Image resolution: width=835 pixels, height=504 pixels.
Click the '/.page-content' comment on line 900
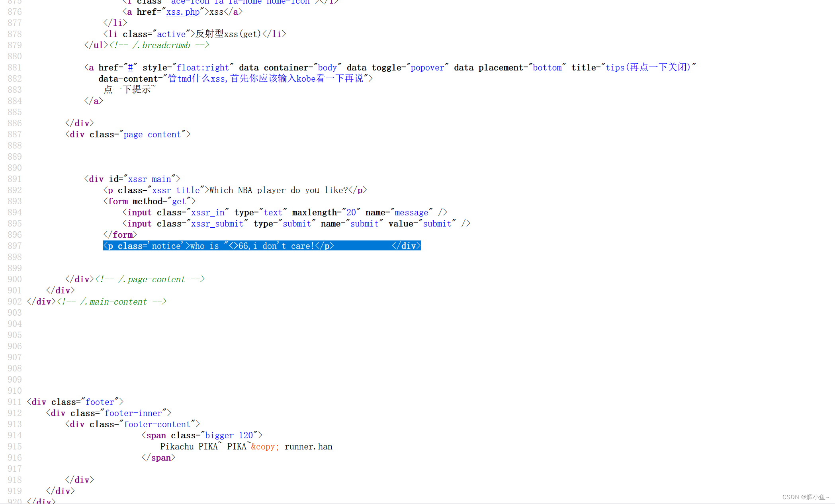tap(150, 279)
